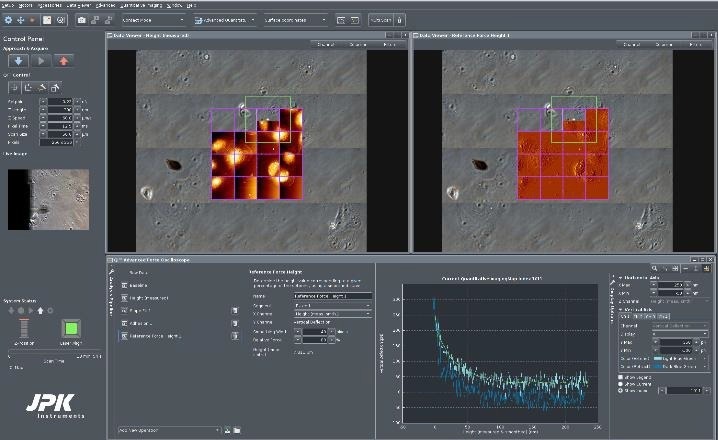
Task: Expand the Add New Operation dropdown
Action: point(170,430)
